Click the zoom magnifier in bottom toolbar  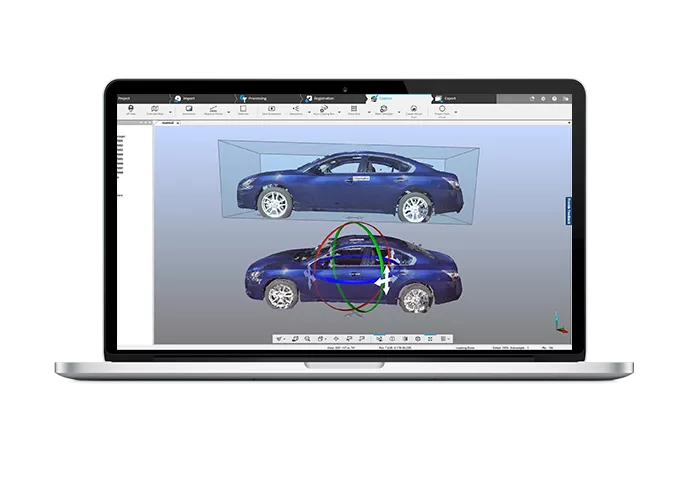click(x=307, y=340)
